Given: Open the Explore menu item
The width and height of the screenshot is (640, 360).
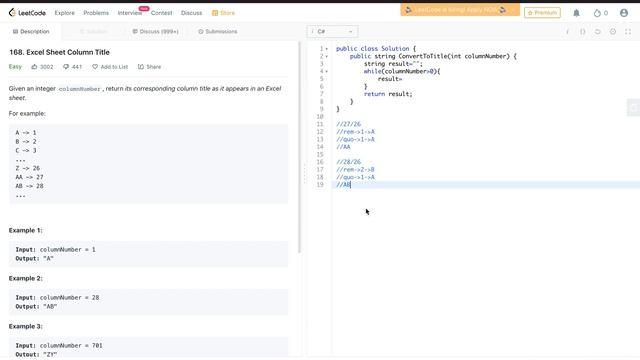Looking at the screenshot, I should (64, 13).
